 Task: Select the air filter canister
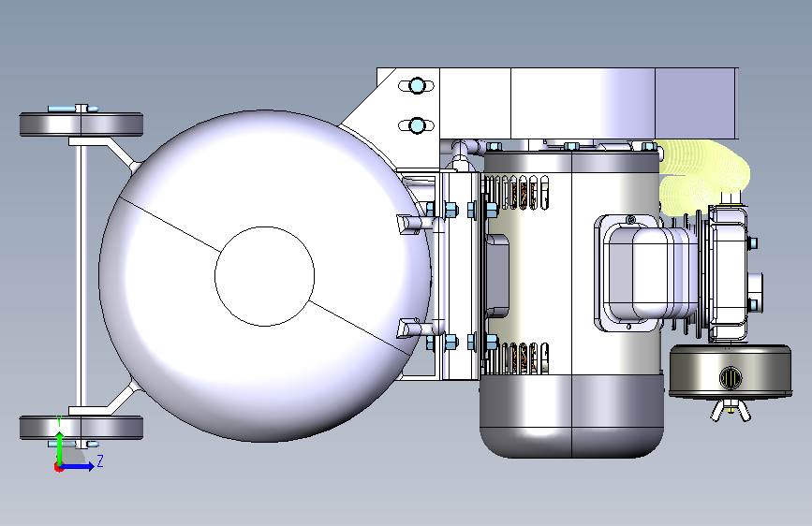point(731,373)
